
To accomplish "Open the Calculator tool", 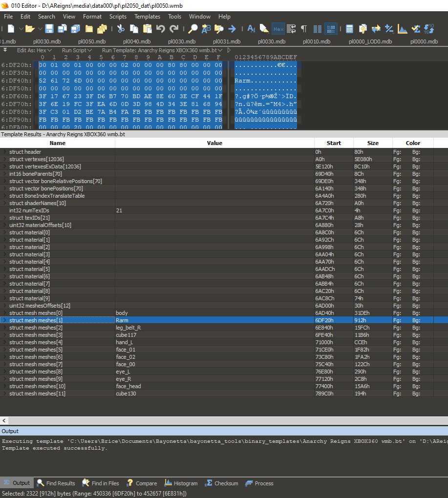I will pyautogui.click(x=351, y=29).
